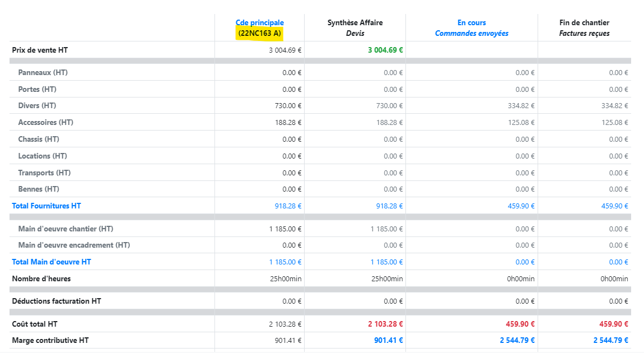Click the Divers (HT) row label
The image size is (644, 353).
pos(37,106)
